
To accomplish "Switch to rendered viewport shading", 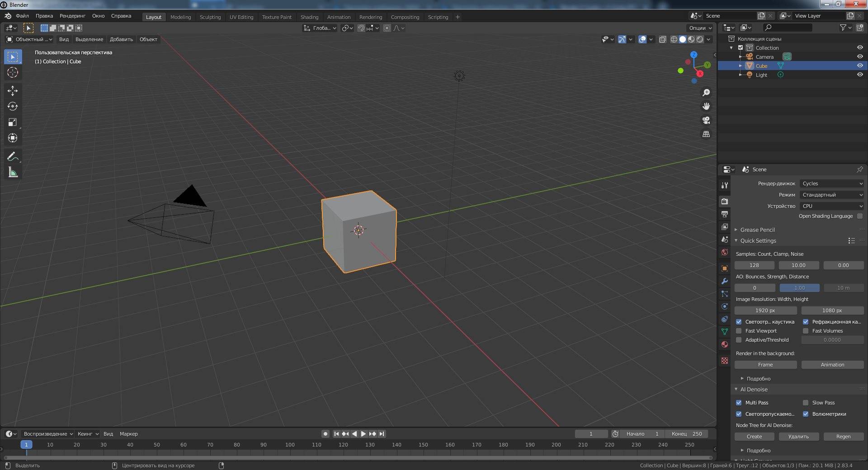I will (x=700, y=39).
